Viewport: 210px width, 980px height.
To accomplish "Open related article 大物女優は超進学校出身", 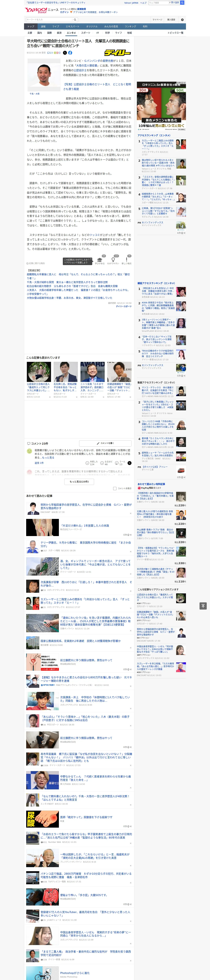I will [69, 298].
